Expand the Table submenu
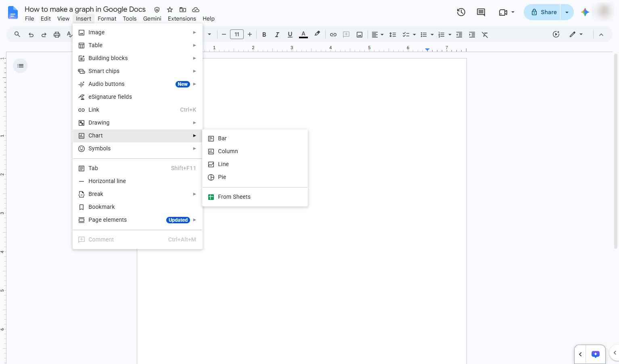This screenshot has width=619, height=364. coord(138,45)
